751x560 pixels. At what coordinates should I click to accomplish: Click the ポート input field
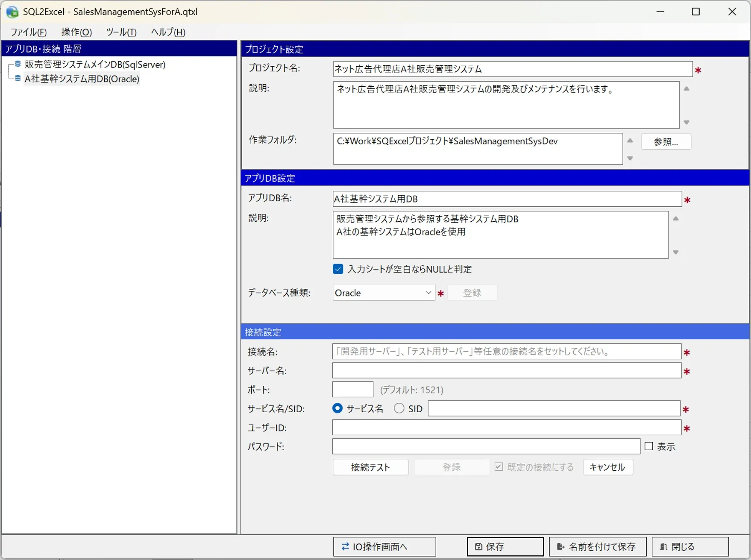tap(353, 390)
